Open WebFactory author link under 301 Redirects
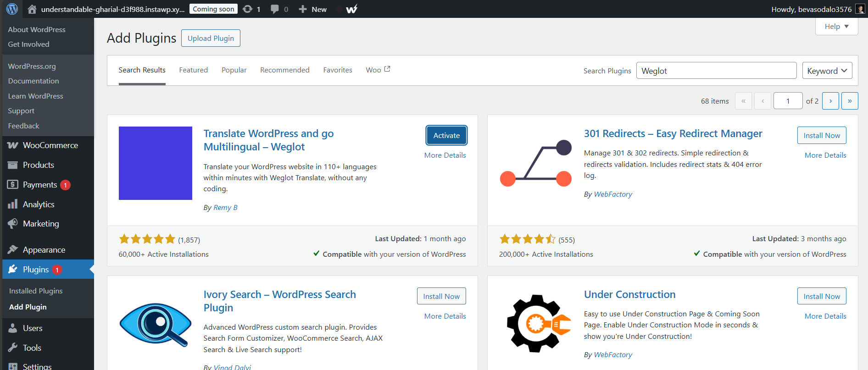The image size is (868, 370). [613, 194]
